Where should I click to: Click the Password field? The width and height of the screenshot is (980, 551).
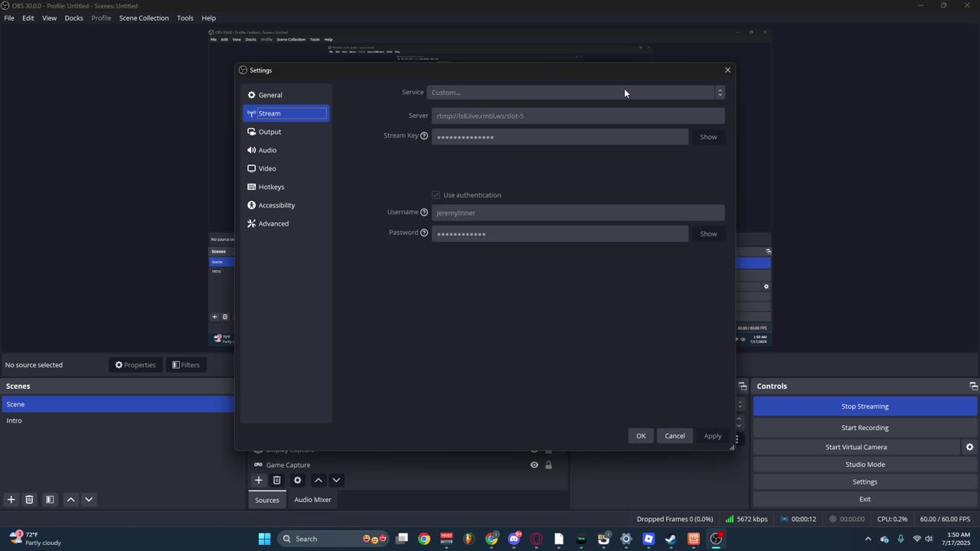pyautogui.click(x=560, y=233)
